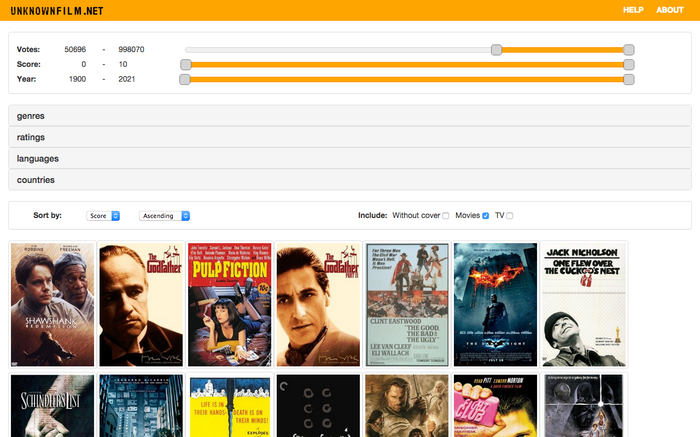Click the Year maximum value 2021
Screen dimensions: 700x437
click(x=127, y=79)
